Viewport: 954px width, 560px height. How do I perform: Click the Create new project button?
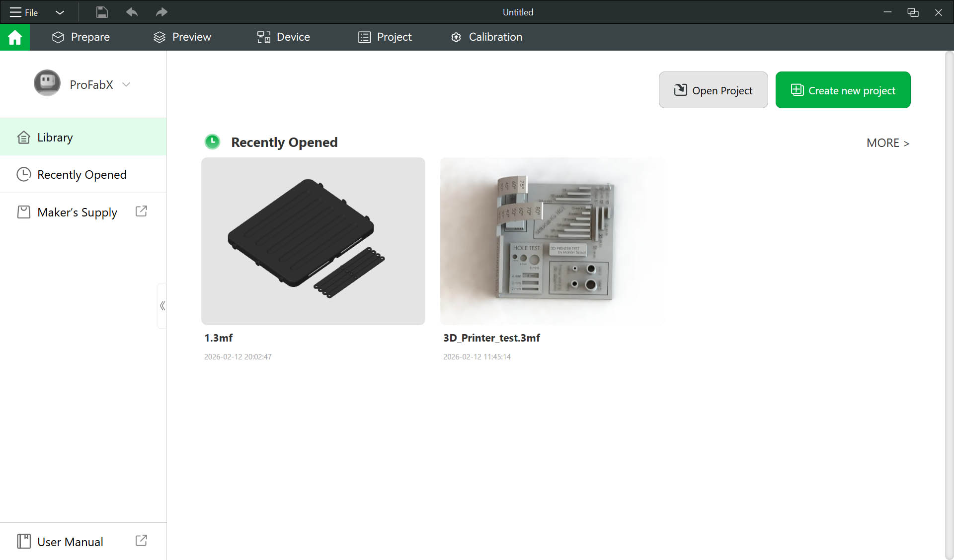(x=843, y=90)
